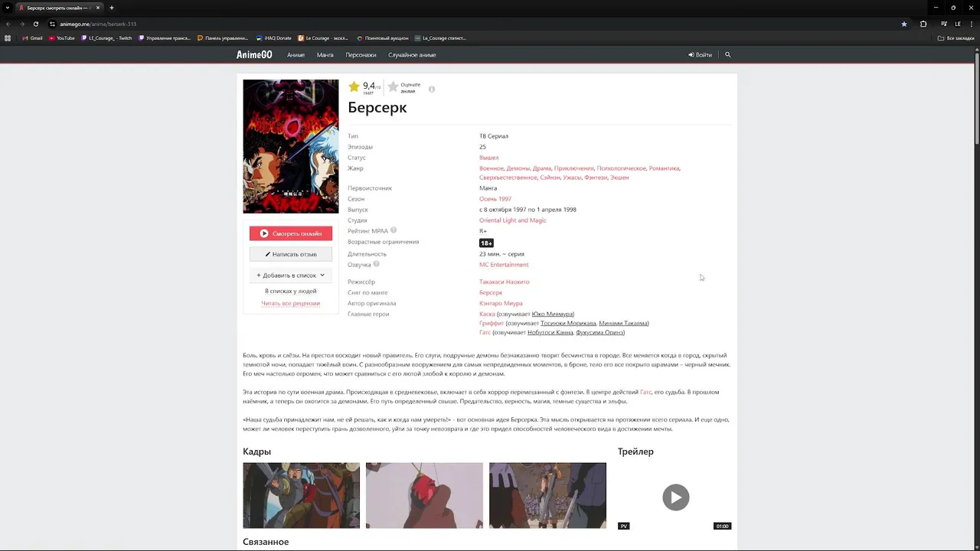Open the 'Читать все рецензии' link
The image size is (980, 551).
(x=290, y=303)
